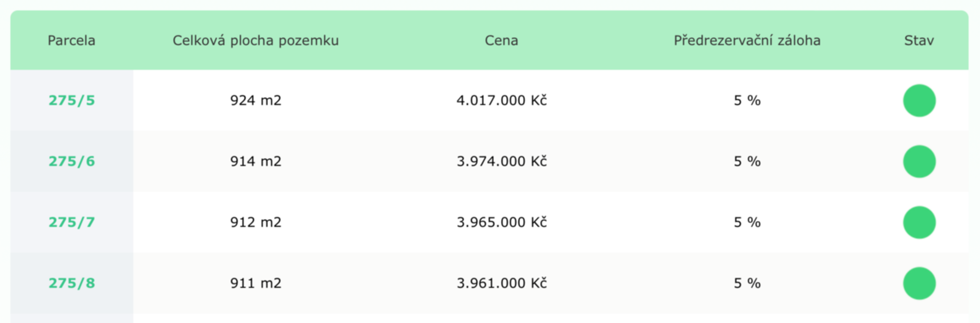Viewport: 980px width, 323px height.
Task: Open parcel 275/5 link
Action: point(71,101)
